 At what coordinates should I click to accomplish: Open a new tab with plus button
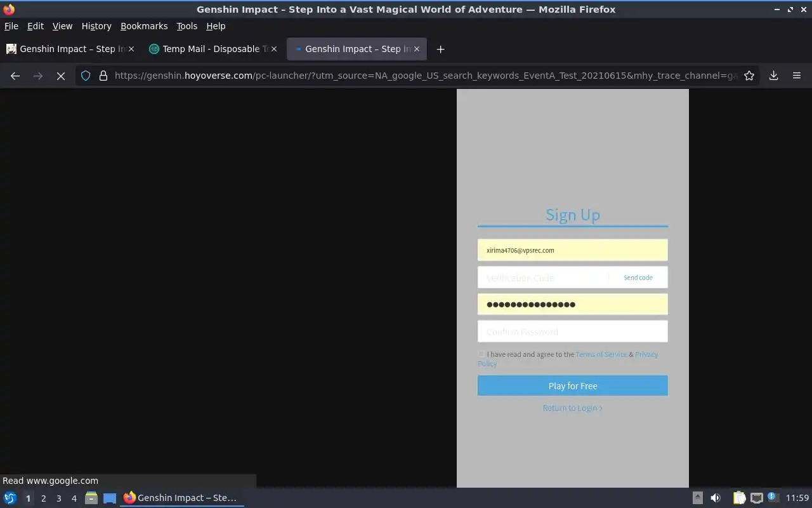click(440, 49)
